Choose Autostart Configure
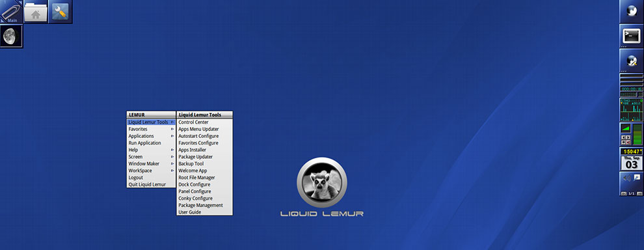Screen dimensions: 644x250 [x=204, y=136]
